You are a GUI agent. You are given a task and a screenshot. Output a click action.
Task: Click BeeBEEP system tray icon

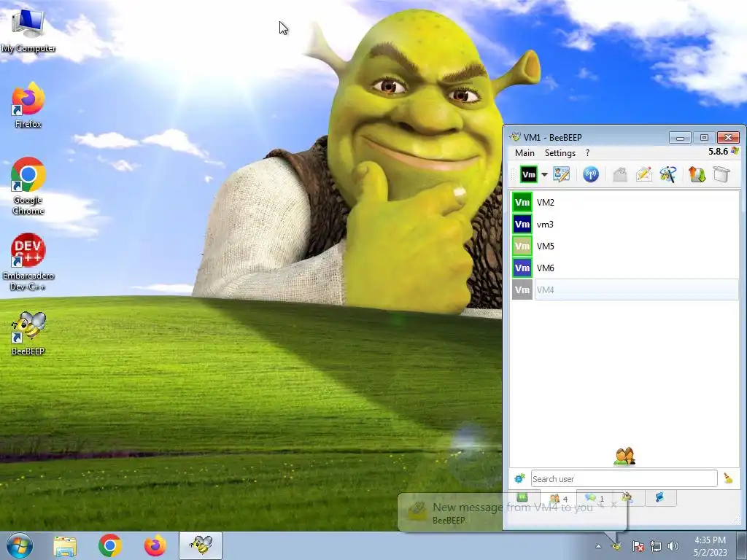(x=617, y=545)
